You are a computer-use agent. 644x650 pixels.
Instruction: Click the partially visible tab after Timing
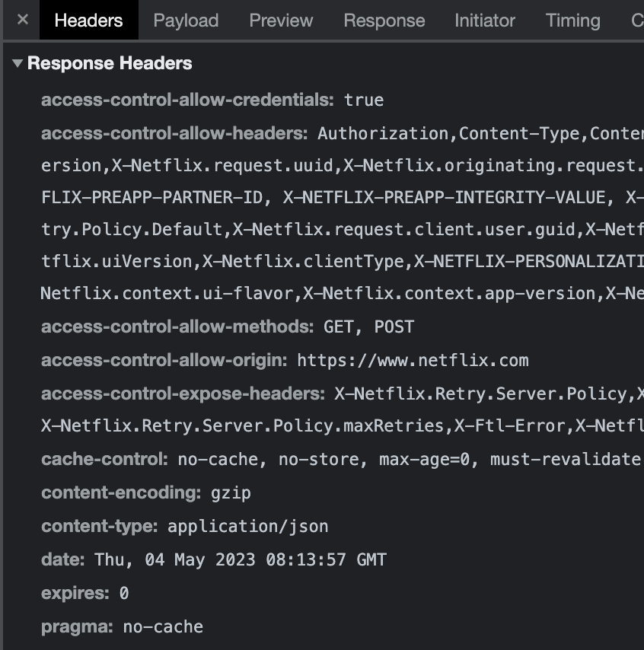click(638, 21)
